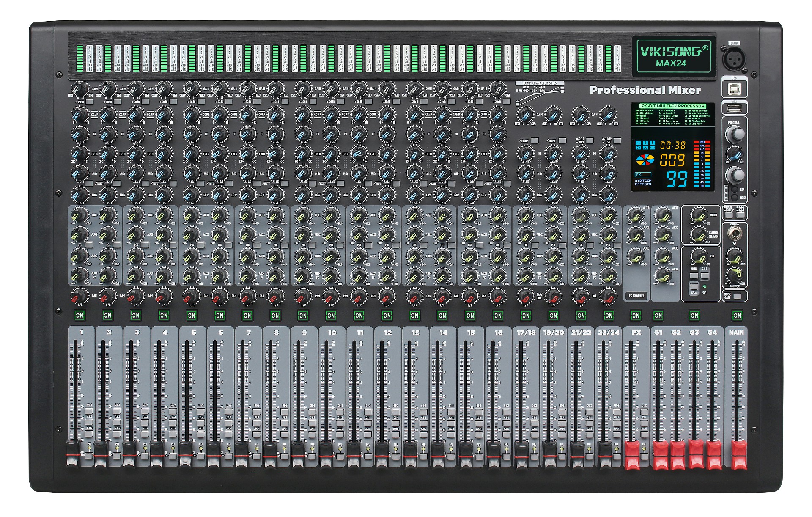Click the 24-BIT MULTI-FX PROCESSOR preset list
This screenshot has width=812, height=517.
coord(672,115)
